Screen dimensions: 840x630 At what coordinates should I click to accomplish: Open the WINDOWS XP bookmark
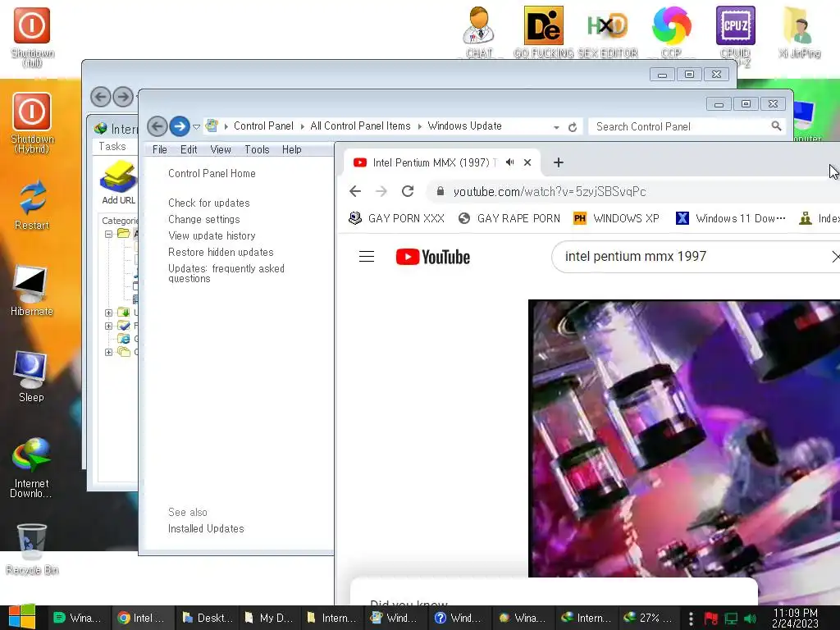coord(616,218)
